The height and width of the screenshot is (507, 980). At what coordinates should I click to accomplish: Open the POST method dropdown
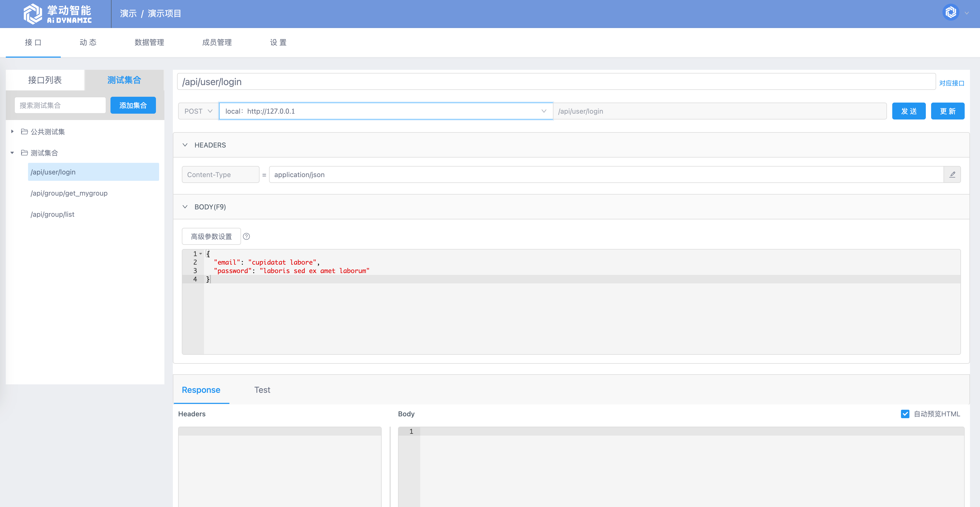click(x=198, y=111)
